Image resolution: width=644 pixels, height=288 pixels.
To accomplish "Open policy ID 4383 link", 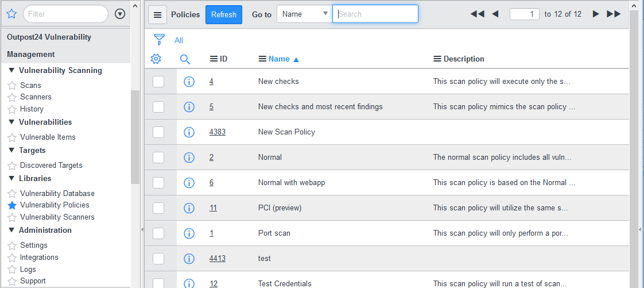I will (217, 132).
